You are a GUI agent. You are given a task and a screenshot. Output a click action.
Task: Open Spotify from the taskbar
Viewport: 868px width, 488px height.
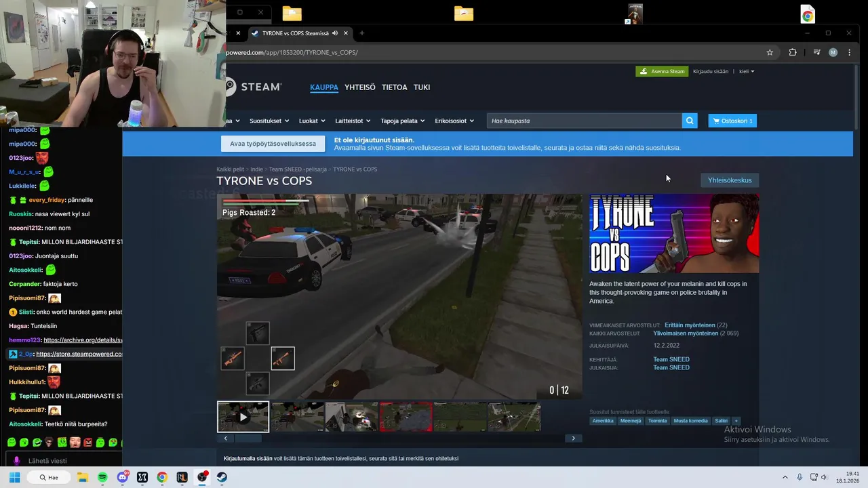pos(102,477)
